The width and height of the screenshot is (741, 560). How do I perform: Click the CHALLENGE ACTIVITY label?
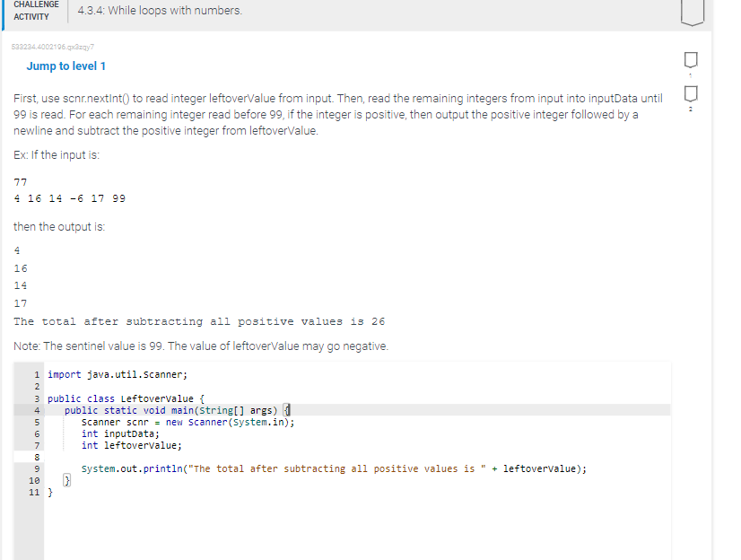[x=36, y=10]
